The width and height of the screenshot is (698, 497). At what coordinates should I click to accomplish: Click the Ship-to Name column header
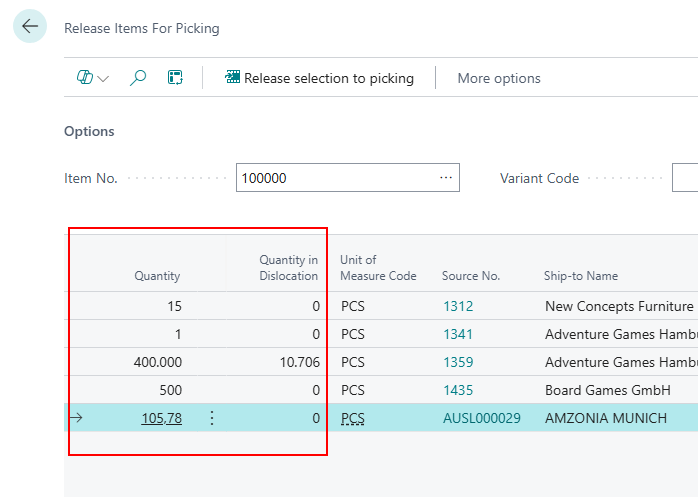(x=580, y=276)
